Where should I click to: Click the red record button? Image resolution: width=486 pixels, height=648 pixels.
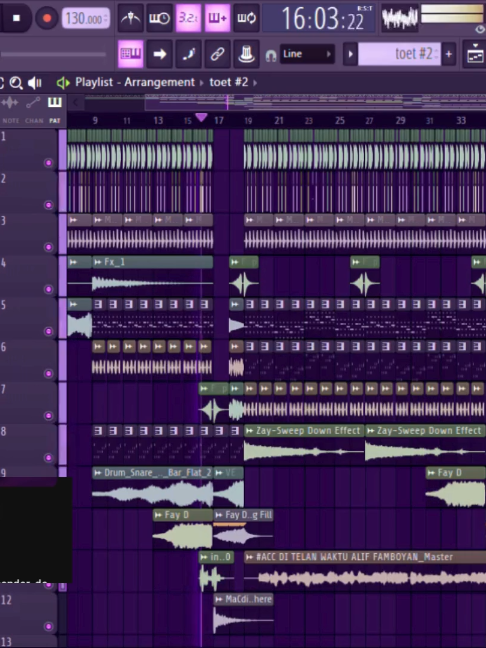47,18
